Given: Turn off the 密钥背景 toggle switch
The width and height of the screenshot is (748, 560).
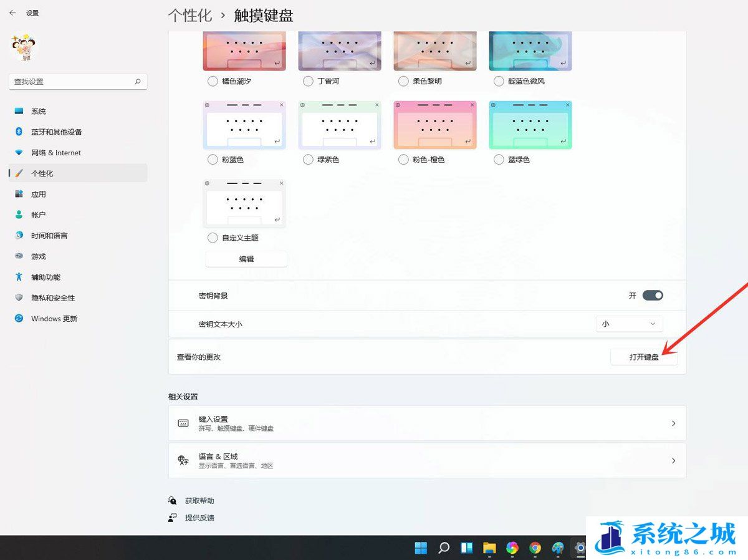Looking at the screenshot, I should [653, 296].
